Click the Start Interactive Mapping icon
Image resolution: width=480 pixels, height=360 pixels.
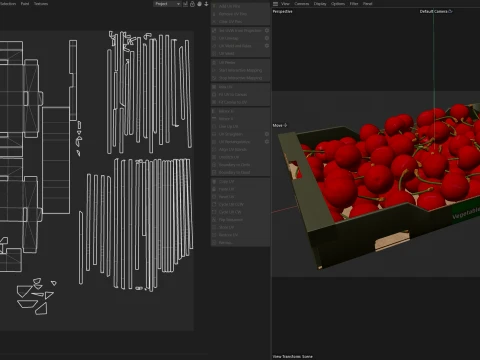(214, 70)
